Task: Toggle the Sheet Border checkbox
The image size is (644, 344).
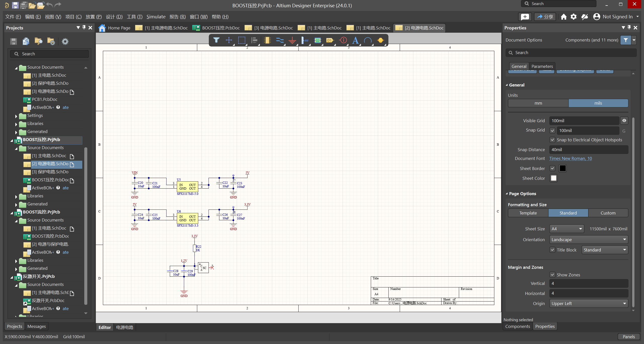Action: point(552,168)
